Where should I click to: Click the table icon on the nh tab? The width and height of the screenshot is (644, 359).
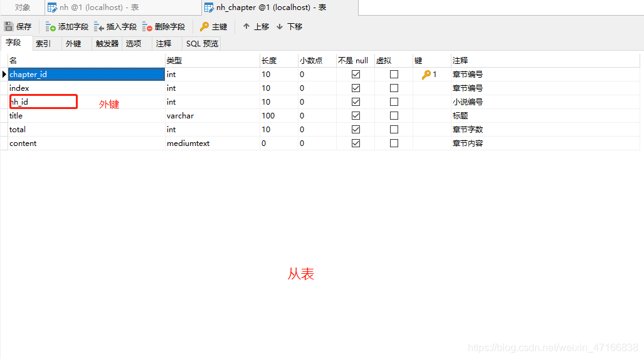point(52,8)
